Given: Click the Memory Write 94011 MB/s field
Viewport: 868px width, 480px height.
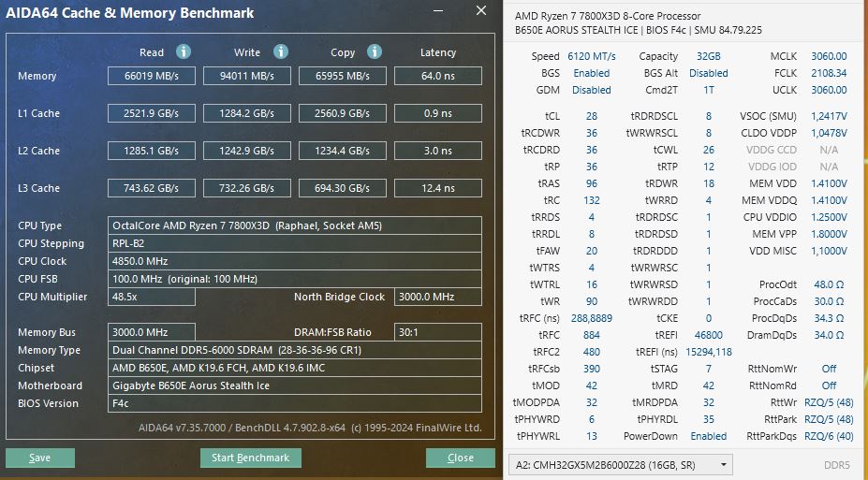Looking at the screenshot, I should 247,76.
